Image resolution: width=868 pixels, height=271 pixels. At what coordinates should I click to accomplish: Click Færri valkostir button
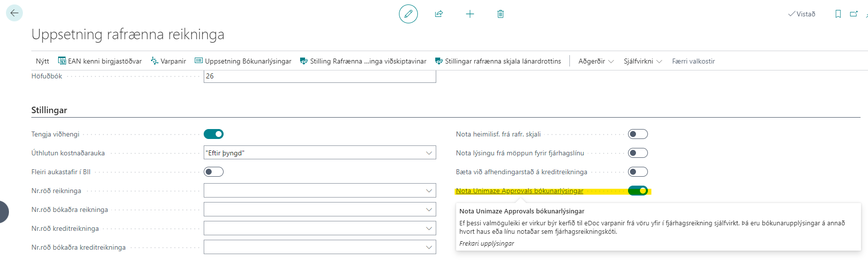693,61
